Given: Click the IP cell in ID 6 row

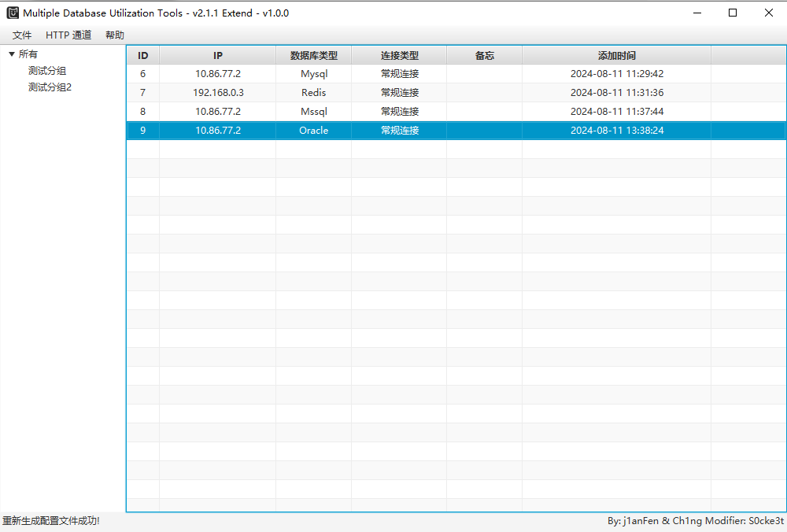Looking at the screenshot, I should pos(218,74).
